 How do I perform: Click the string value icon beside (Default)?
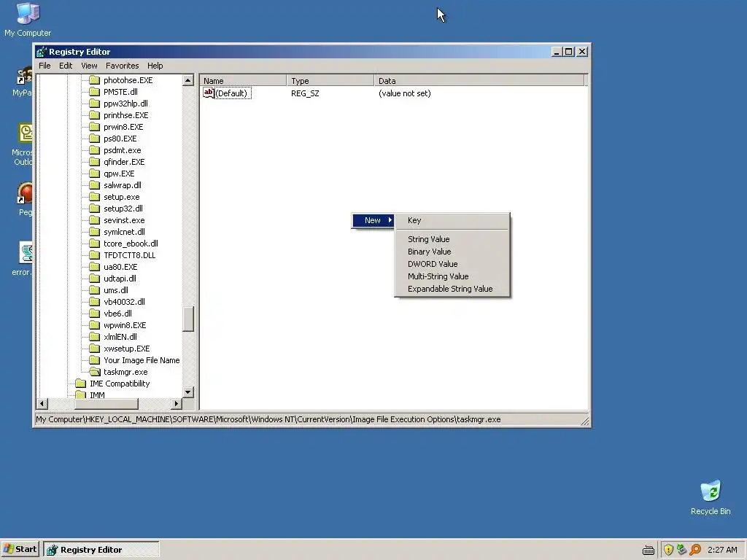point(209,93)
